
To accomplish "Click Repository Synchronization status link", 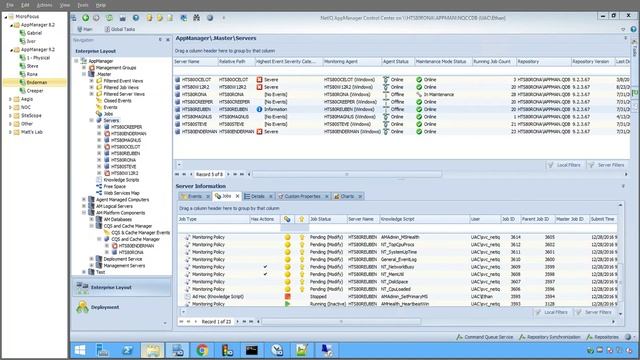I will pyautogui.click(x=550, y=337).
